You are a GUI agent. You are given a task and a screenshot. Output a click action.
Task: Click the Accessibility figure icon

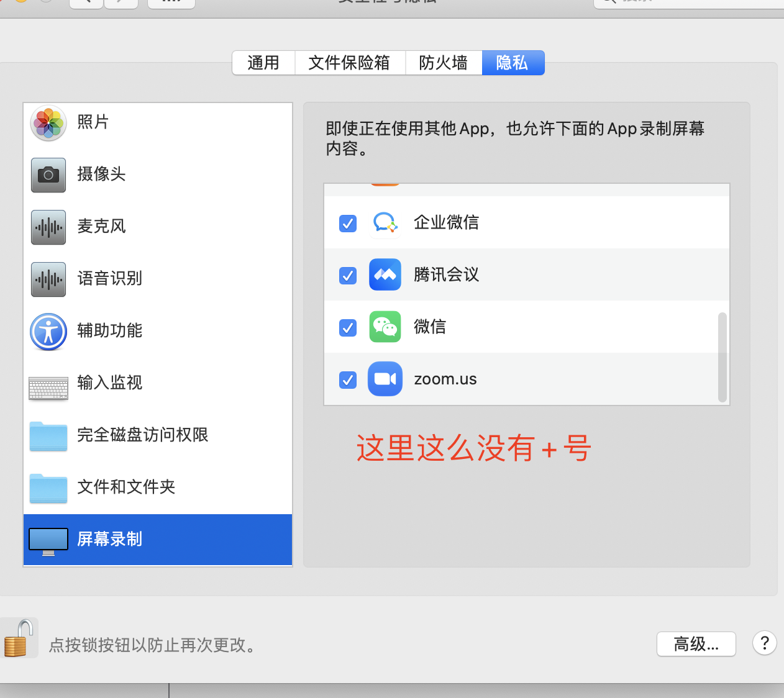point(48,332)
